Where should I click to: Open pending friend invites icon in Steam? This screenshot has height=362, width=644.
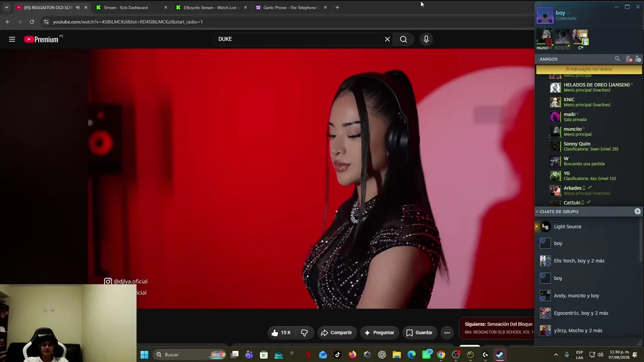click(629, 59)
